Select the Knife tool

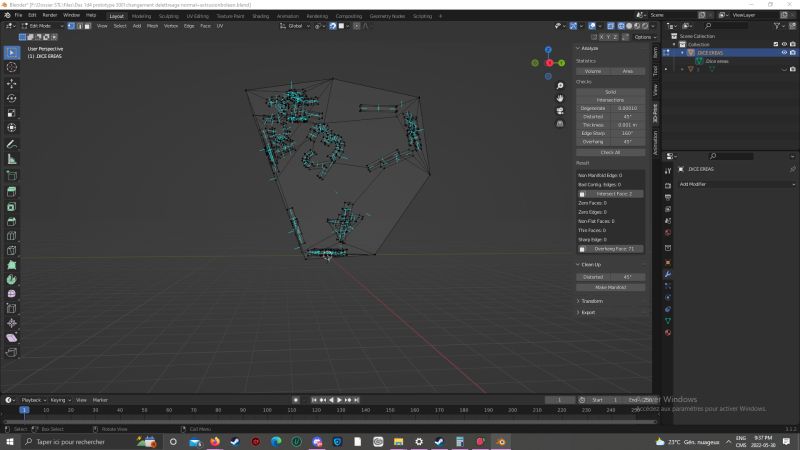(11, 251)
